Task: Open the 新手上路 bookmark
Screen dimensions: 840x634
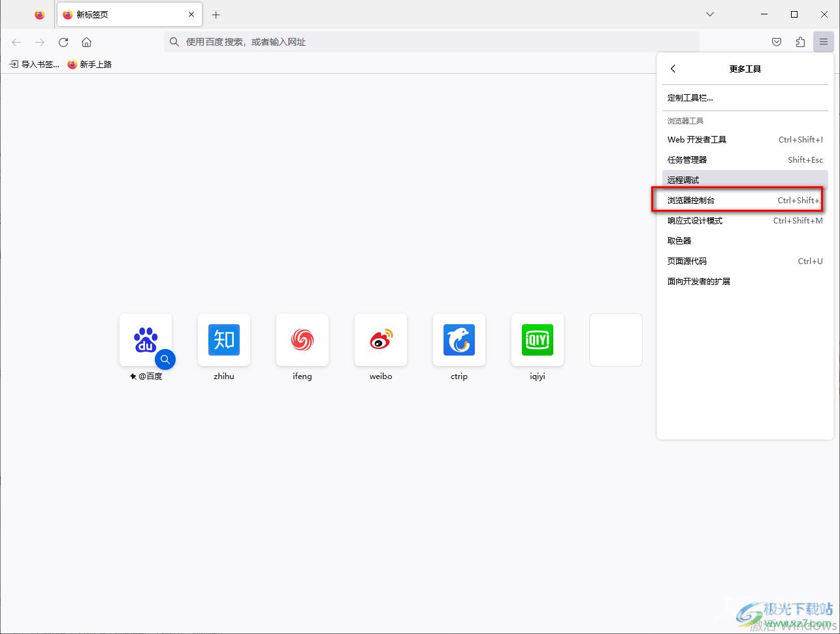Action: coord(89,64)
